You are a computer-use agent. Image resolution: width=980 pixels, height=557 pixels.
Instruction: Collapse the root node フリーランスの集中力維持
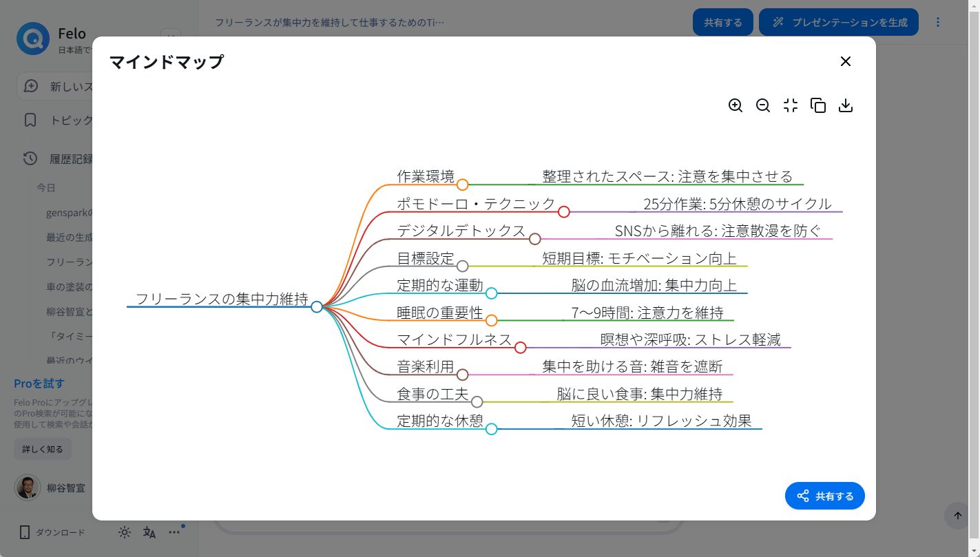317,307
